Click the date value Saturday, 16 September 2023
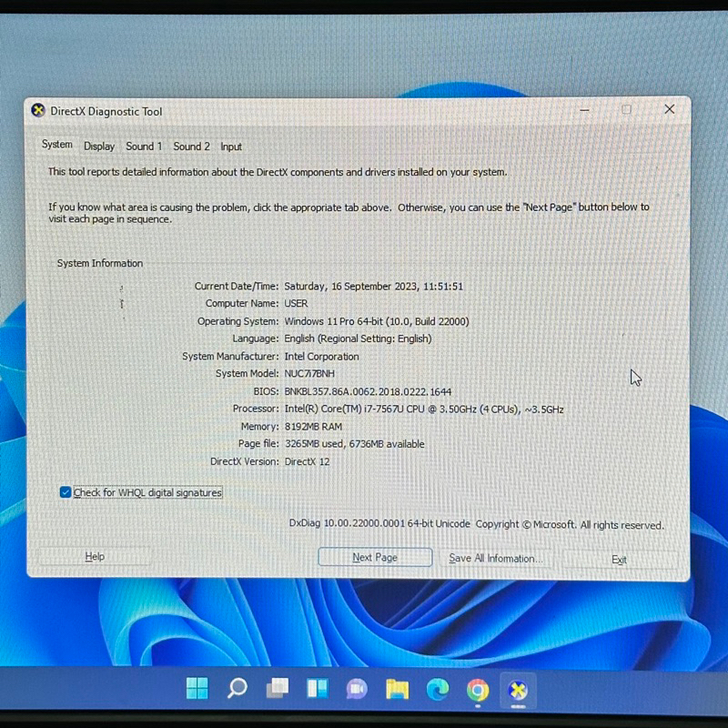The width and height of the screenshot is (728, 728). point(373,286)
